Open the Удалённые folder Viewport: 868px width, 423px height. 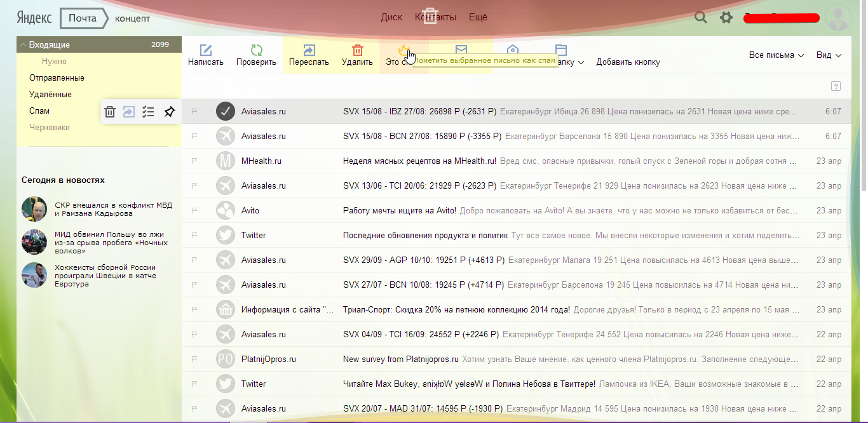(x=50, y=94)
